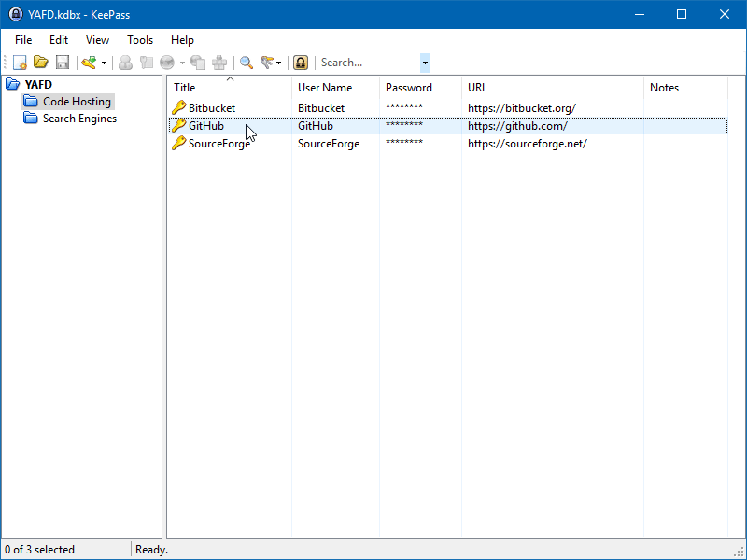747x560 pixels.
Task: Click the Show Entries keys icon
Action: pyautogui.click(x=267, y=63)
